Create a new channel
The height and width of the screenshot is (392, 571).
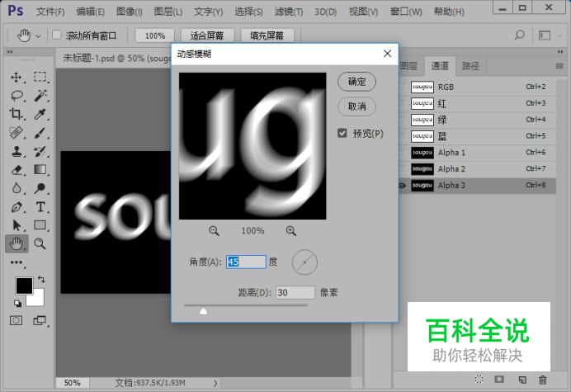[521, 380]
